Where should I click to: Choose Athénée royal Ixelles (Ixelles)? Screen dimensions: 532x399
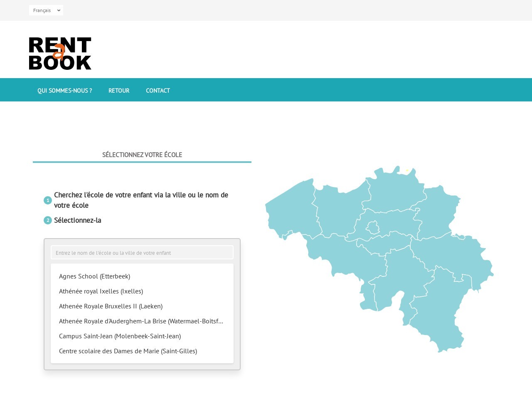coord(142,291)
